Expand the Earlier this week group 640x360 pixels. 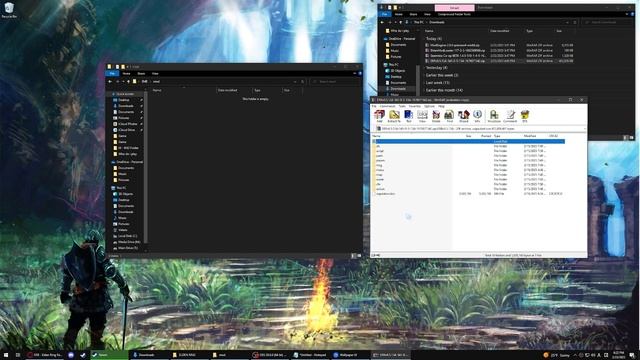441,75
